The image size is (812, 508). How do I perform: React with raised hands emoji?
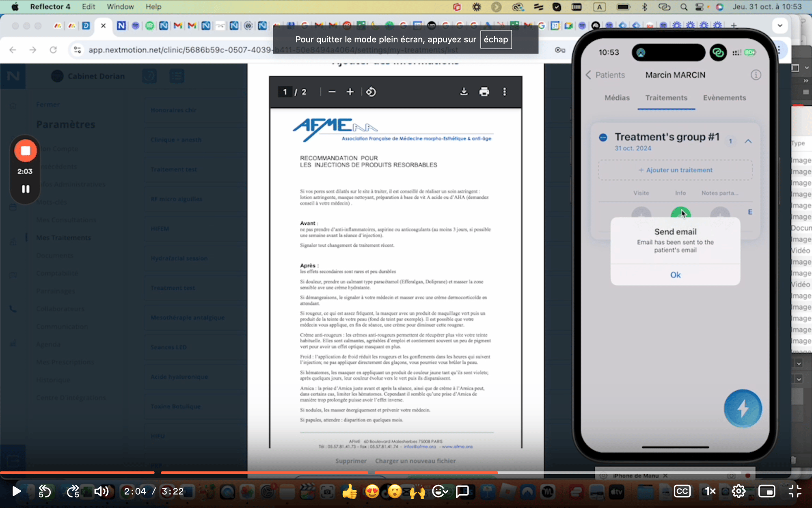417,491
